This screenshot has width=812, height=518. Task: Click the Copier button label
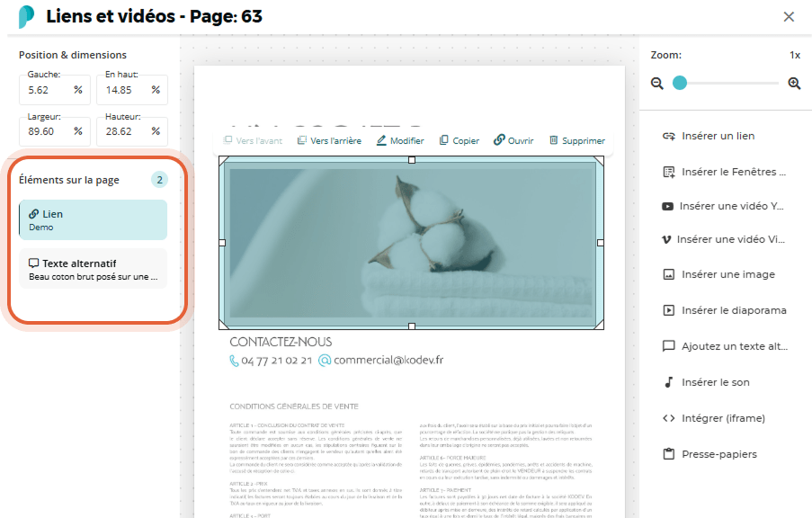[x=466, y=141]
